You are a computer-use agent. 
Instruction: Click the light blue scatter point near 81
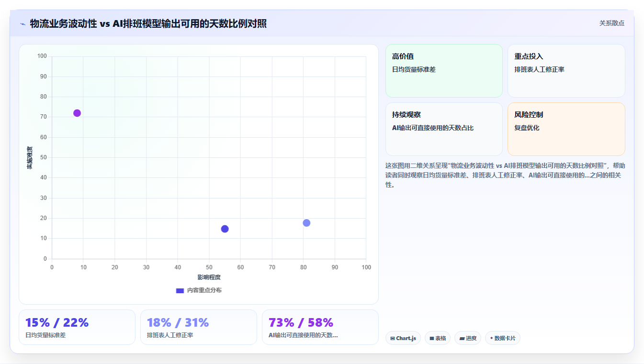[306, 223]
